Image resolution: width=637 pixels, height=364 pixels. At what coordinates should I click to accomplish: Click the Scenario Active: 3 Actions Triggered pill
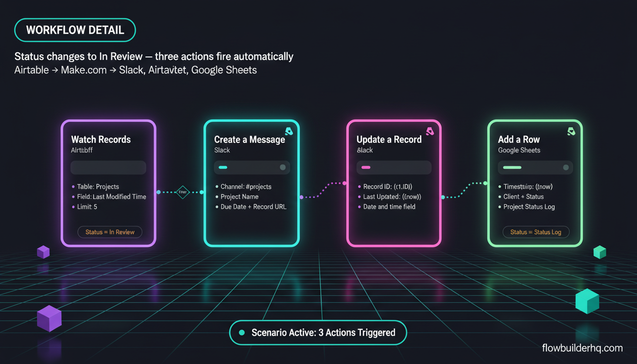318,332
